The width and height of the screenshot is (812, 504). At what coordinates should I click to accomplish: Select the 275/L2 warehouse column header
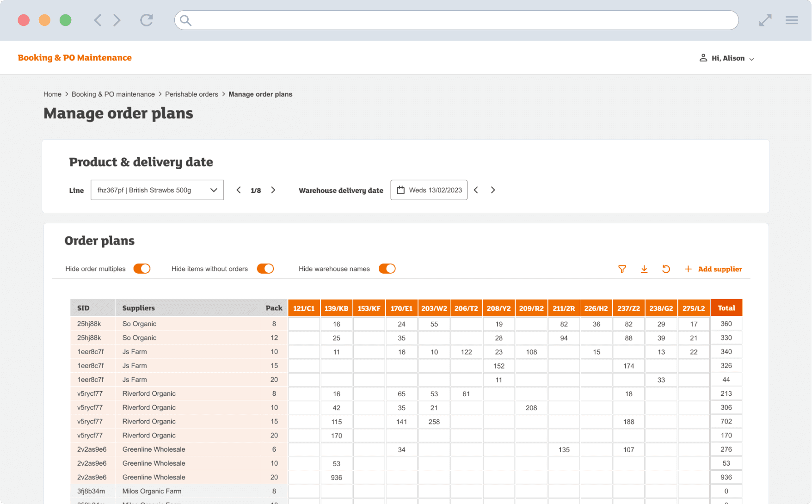694,308
